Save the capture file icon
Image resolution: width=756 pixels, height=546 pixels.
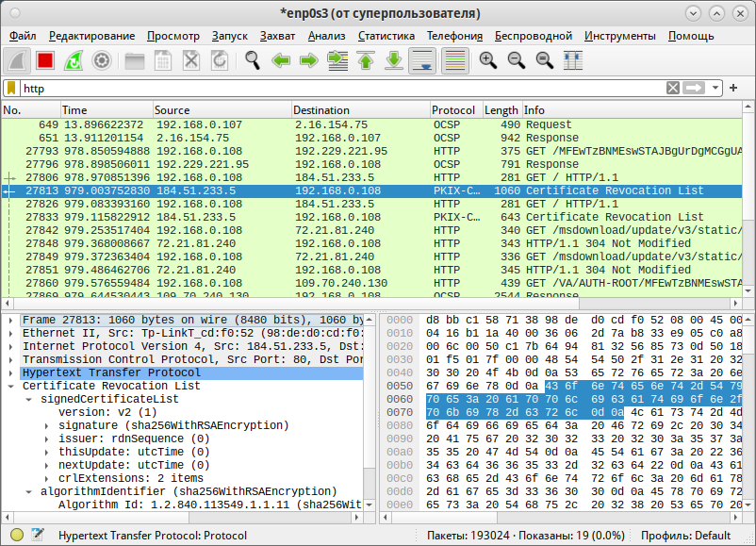click(x=163, y=60)
